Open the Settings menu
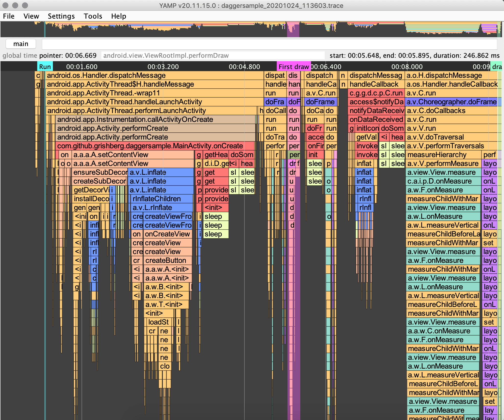Viewport: 504px width, 420px height. [61, 16]
